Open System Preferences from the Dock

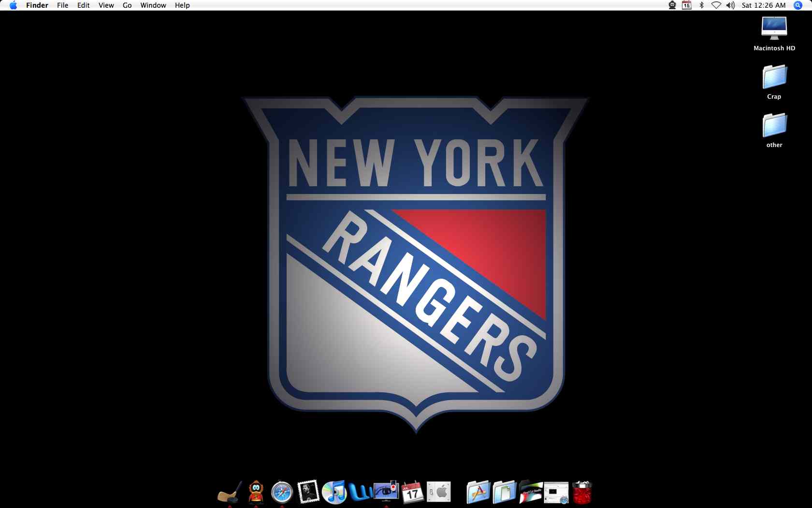[439, 493]
